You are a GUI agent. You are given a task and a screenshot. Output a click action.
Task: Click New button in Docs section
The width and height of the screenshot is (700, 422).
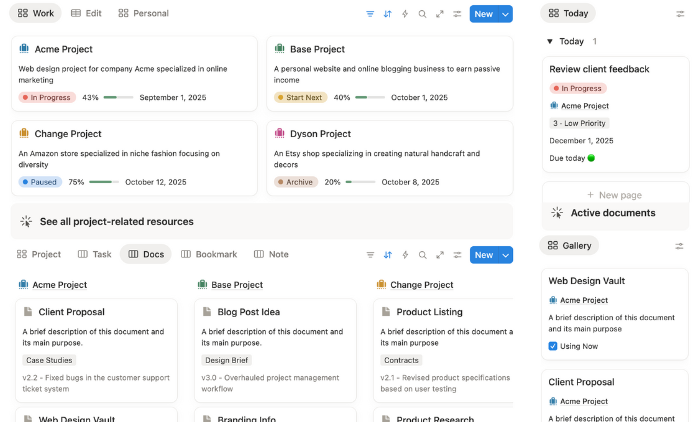[x=484, y=255]
